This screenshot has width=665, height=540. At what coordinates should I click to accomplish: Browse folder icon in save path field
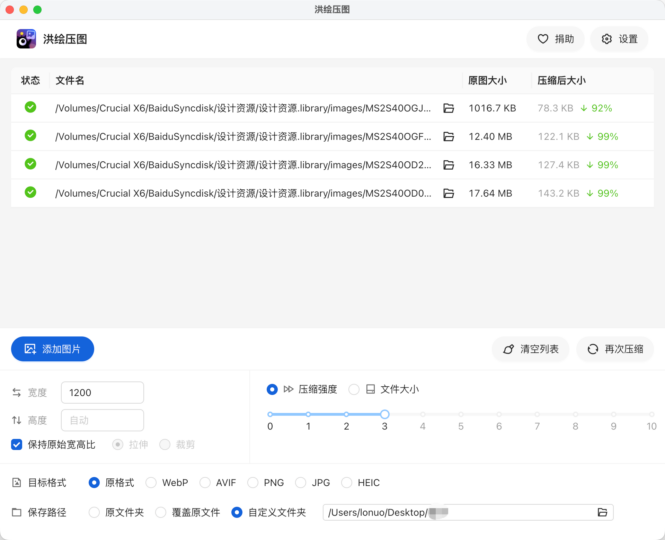coord(602,512)
